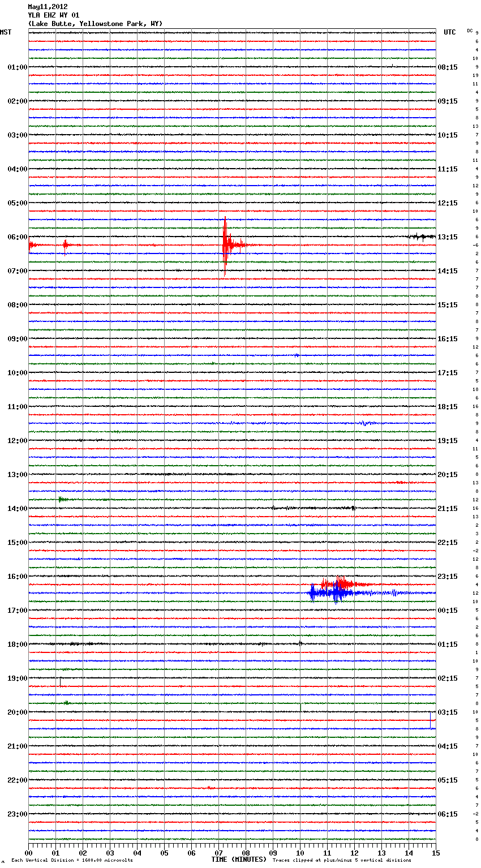This screenshot has height=868, width=481.
Task: Click minute 03 on the time axis
Action: tap(110, 853)
